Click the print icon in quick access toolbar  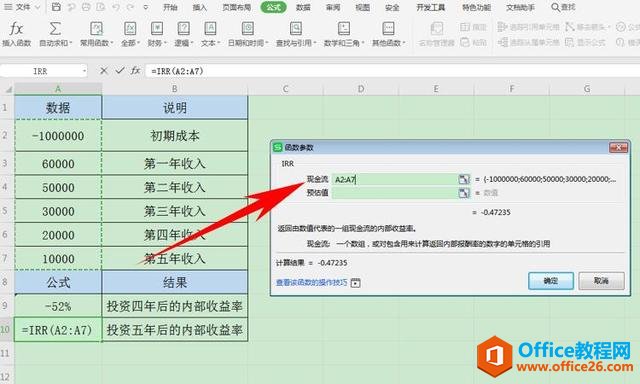click(x=86, y=7)
